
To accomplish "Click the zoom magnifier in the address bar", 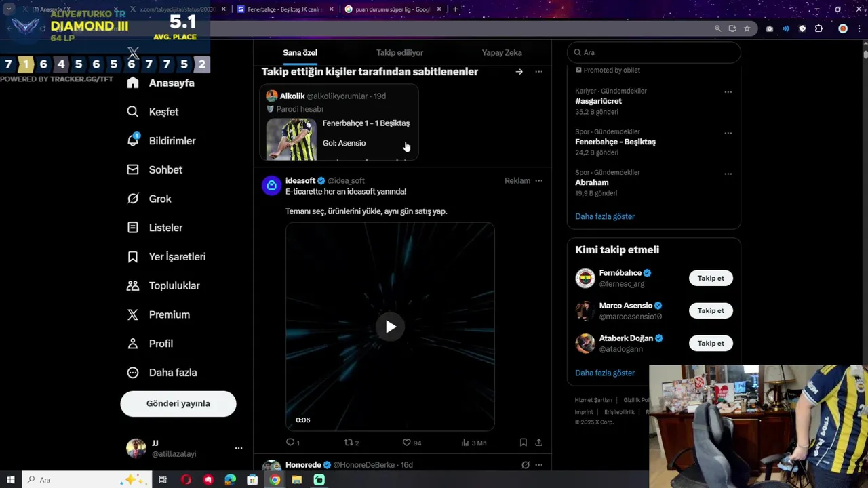I will [717, 28].
